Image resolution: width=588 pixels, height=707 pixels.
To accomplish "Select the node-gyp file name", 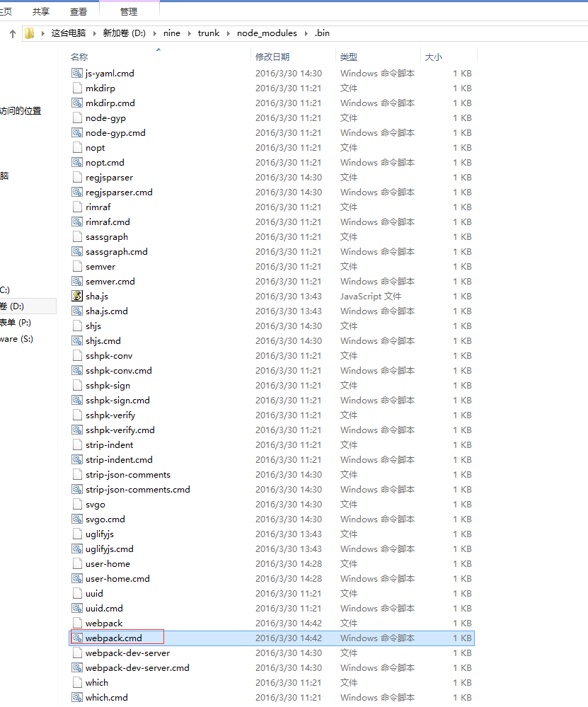I will click(105, 118).
